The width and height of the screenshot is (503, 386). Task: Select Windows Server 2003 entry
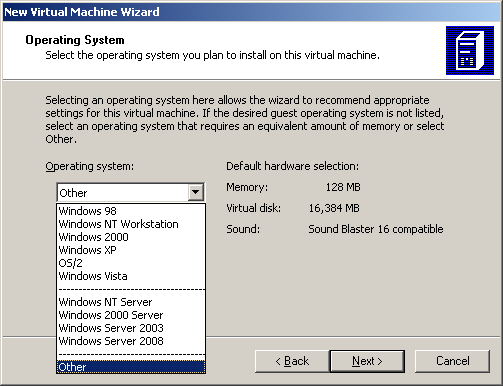(131, 328)
